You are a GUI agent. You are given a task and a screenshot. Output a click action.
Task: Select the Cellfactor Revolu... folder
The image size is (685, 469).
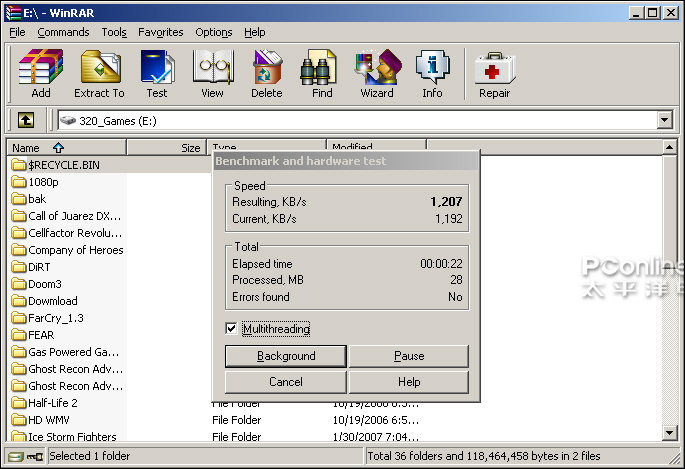tap(75, 233)
